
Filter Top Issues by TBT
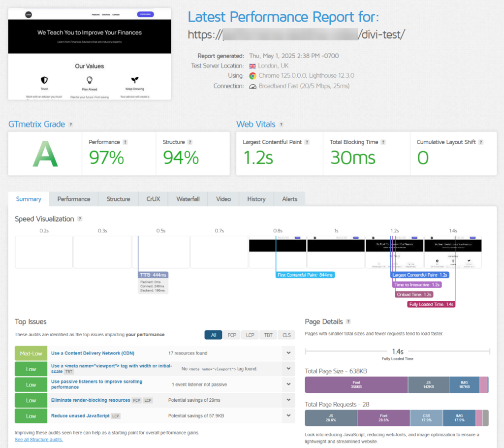pos(268,335)
